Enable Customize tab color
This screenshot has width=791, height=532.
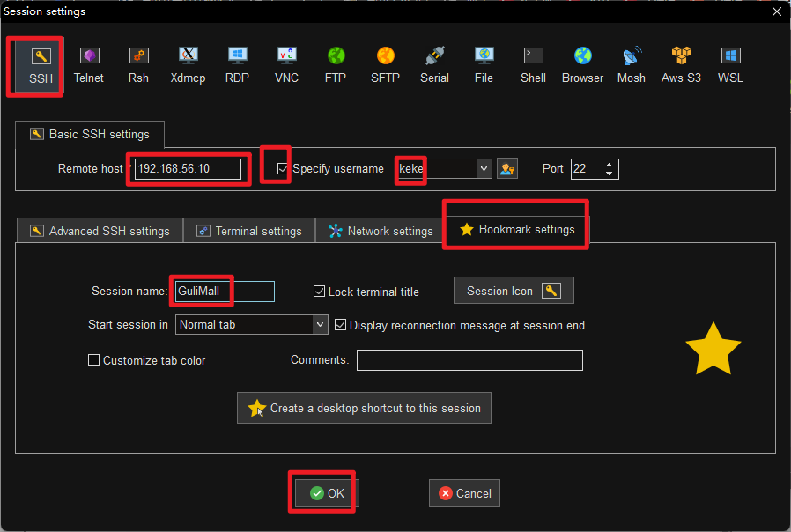[x=93, y=360]
